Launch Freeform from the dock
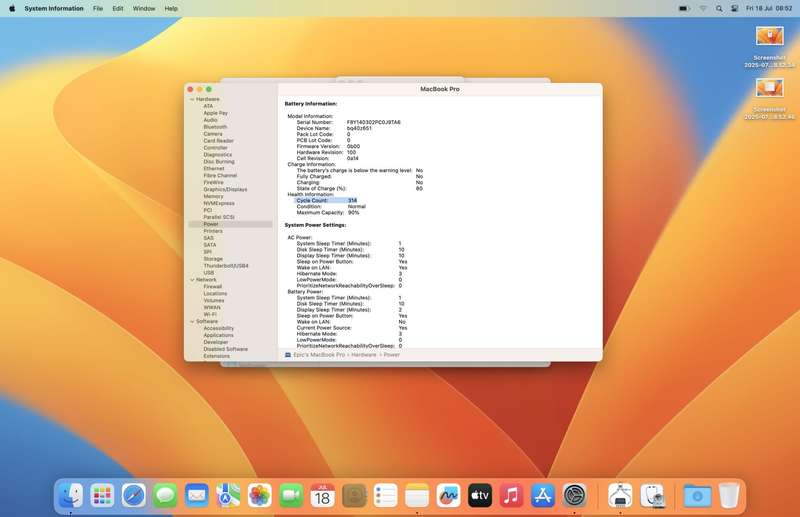The width and height of the screenshot is (800, 517). click(448, 495)
